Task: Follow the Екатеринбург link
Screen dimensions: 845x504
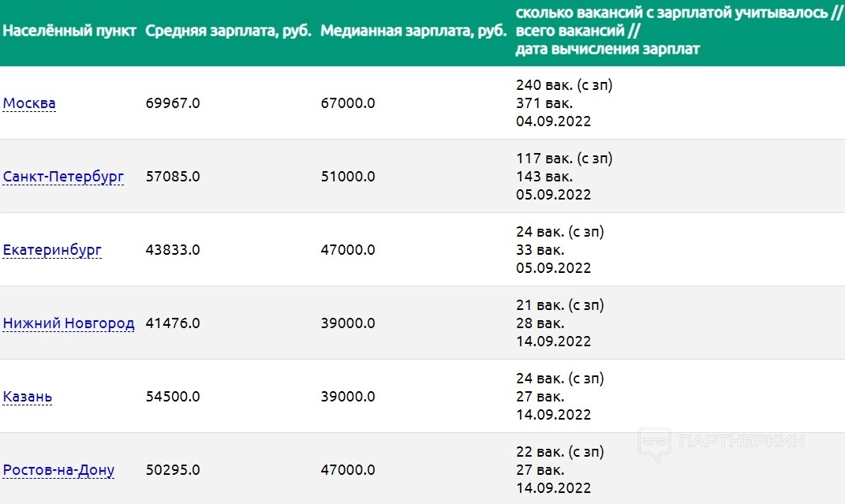Action: [52, 250]
